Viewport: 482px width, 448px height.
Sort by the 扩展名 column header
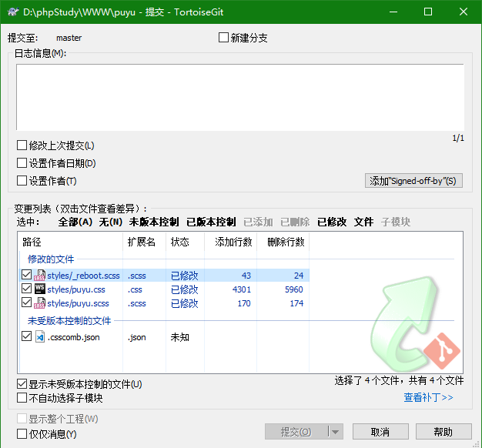tap(144, 242)
